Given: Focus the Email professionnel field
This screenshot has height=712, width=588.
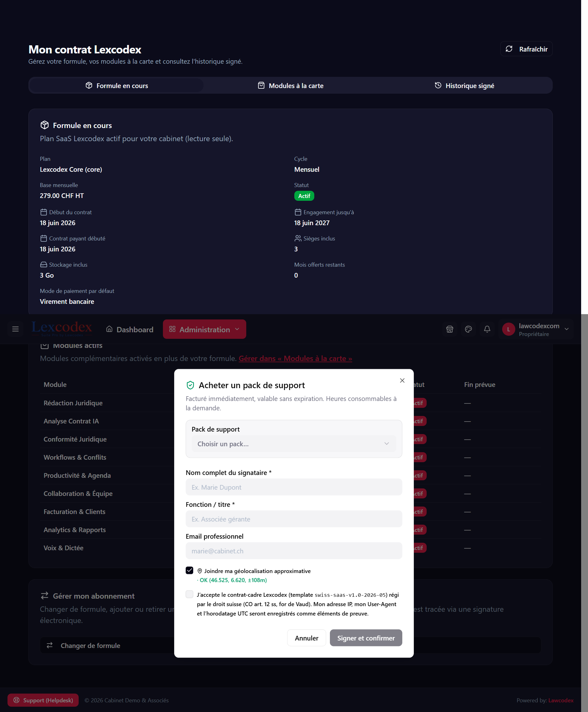Looking at the screenshot, I should coord(294,551).
